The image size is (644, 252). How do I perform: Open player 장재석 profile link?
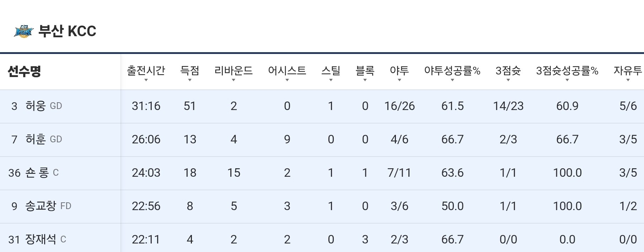click(41, 239)
